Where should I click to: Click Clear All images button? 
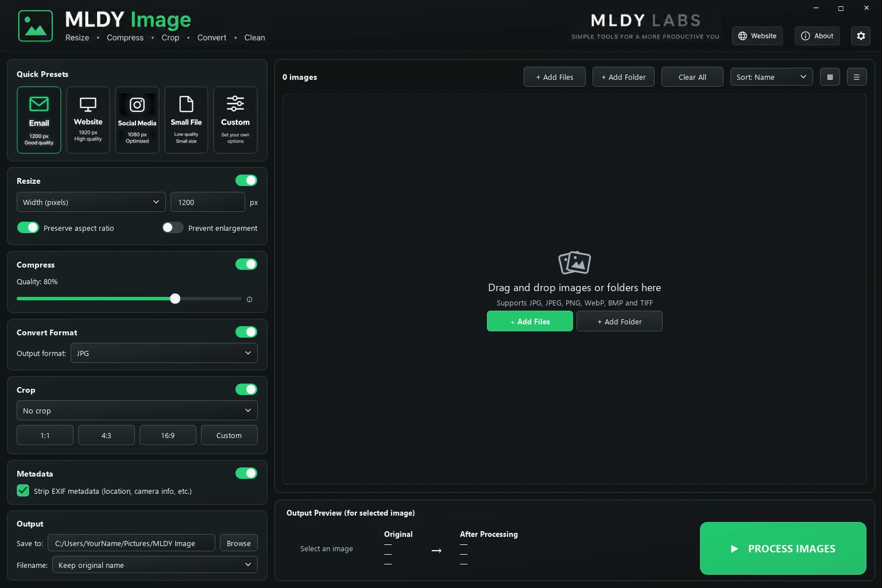pyautogui.click(x=693, y=77)
